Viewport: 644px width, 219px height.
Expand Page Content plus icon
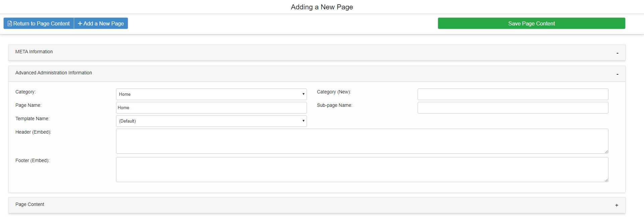(x=616, y=205)
